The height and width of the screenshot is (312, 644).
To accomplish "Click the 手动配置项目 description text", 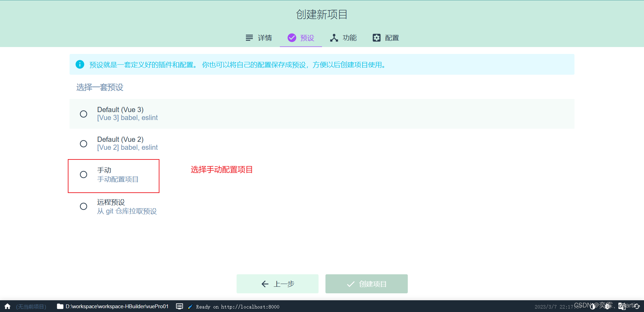I will [x=118, y=179].
